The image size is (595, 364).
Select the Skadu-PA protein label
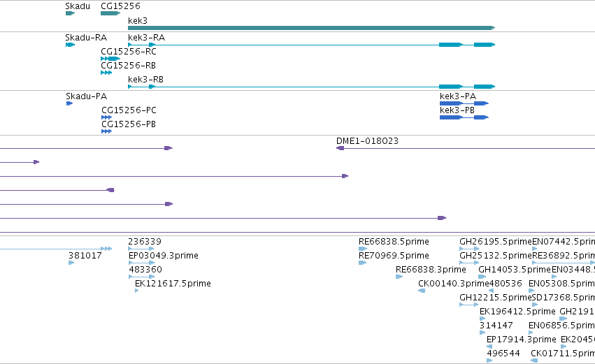pos(87,96)
